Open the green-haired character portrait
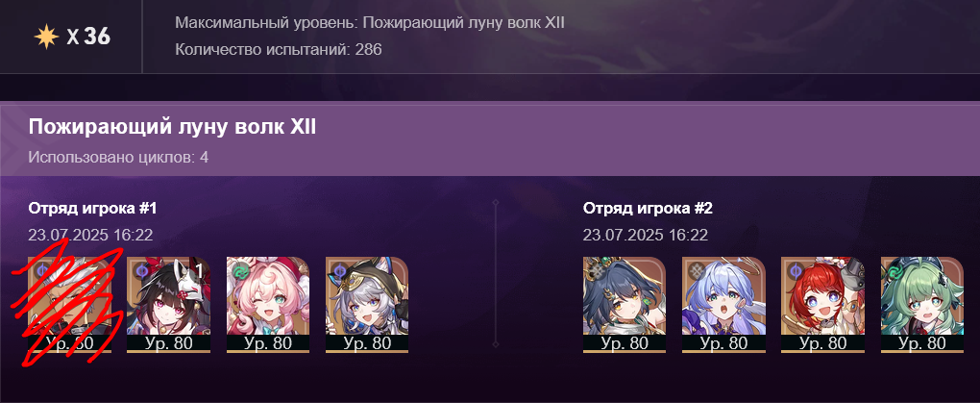This screenshot has height=403, width=980. (x=922, y=305)
